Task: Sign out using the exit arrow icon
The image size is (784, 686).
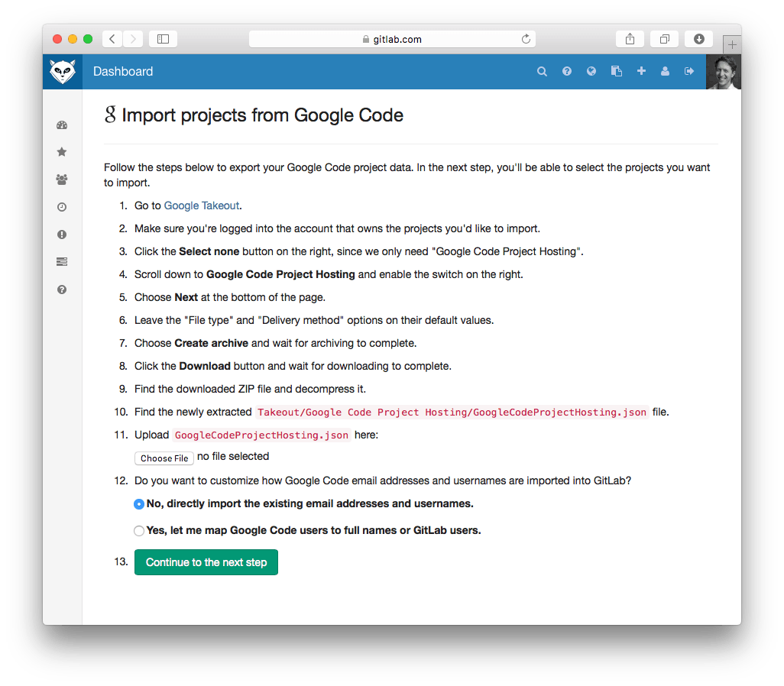Action: click(x=689, y=71)
